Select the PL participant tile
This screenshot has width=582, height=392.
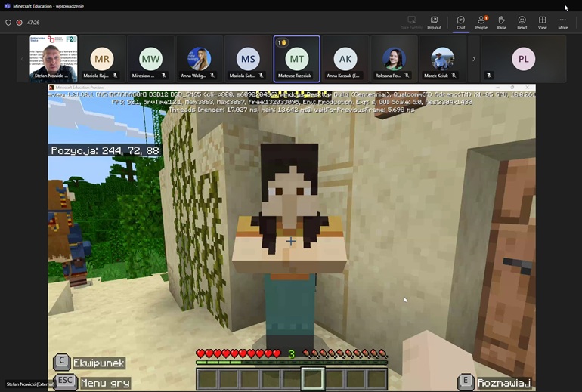(x=523, y=59)
